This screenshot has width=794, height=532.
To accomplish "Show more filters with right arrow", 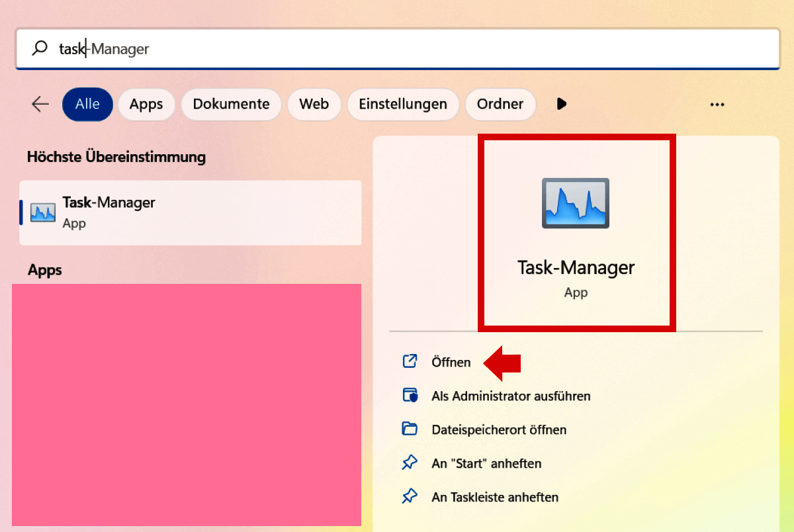I will pyautogui.click(x=562, y=104).
